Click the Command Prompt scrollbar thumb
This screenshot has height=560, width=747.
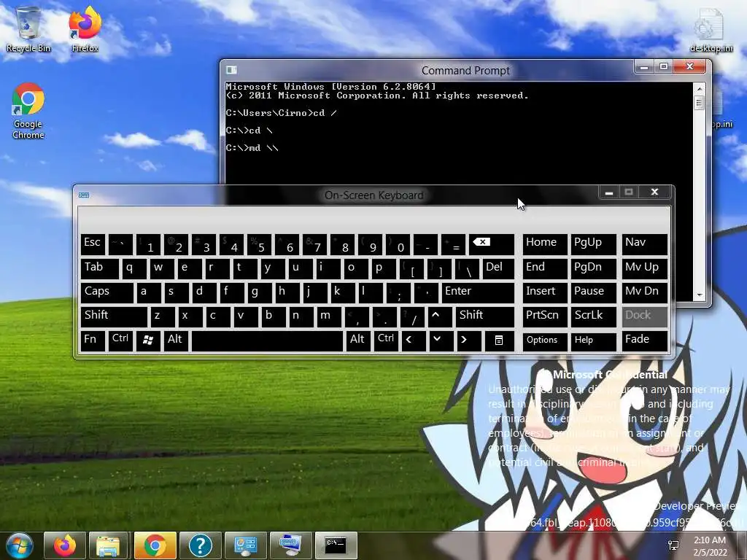700,102
